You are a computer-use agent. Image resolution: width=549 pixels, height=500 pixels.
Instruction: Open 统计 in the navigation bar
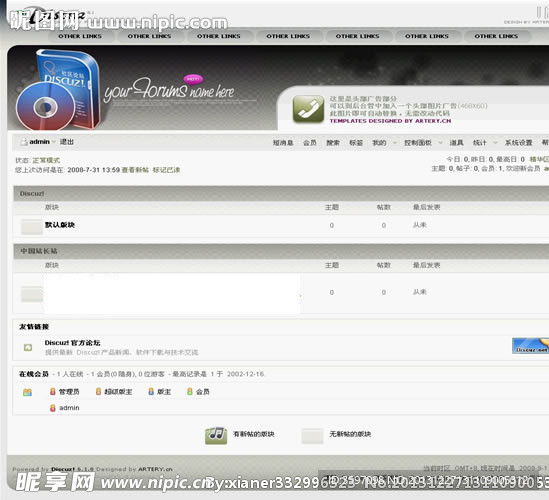click(480, 143)
